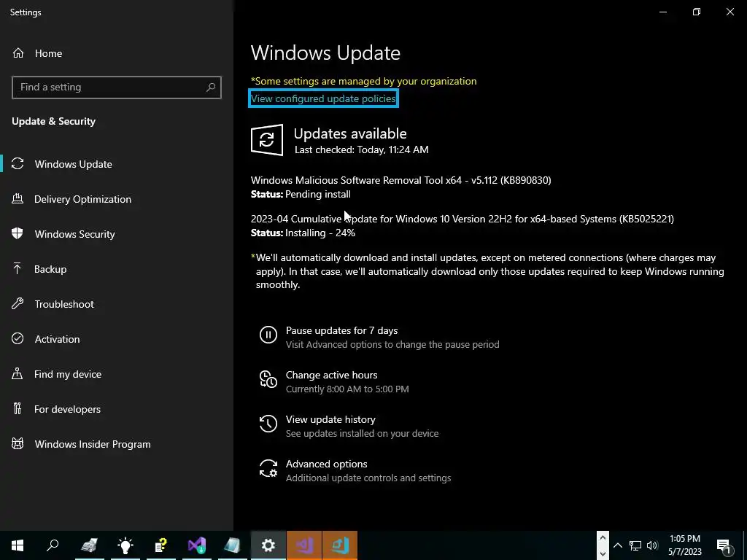Click the large Updates available refresh icon
Screen dimensions: 747x560
coord(267,140)
